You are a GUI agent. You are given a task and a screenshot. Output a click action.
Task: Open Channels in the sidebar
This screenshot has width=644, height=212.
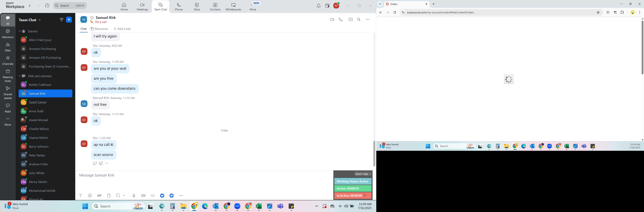(8, 60)
